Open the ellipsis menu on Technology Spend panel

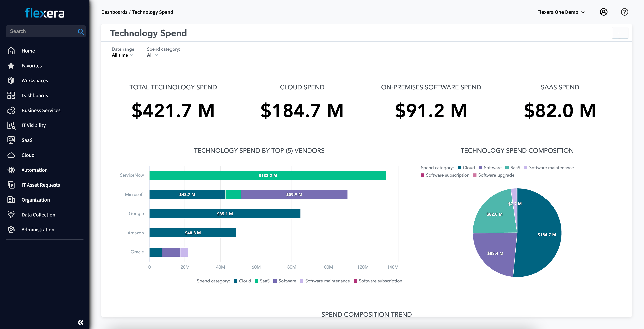pos(620,32)
